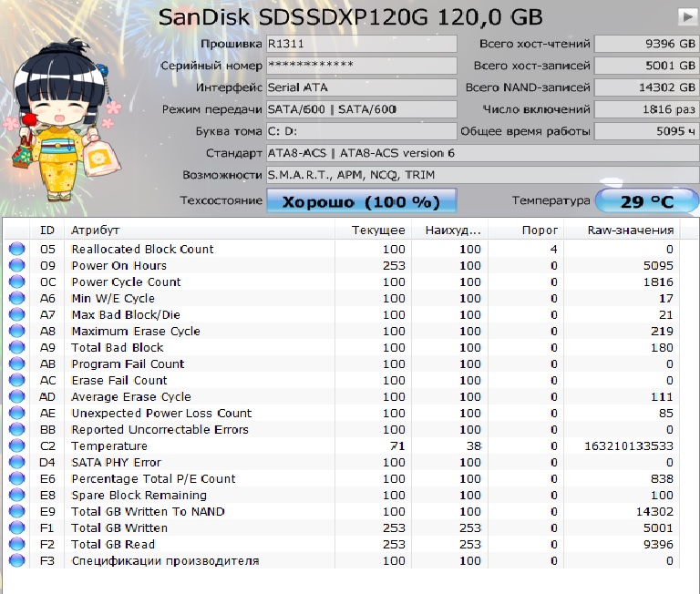Click status orb for Reallocated Block Count

tap(17, 249)
